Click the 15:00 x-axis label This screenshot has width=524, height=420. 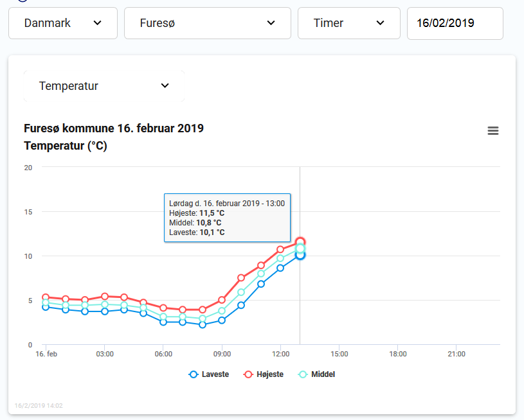[x=339, y=354]
